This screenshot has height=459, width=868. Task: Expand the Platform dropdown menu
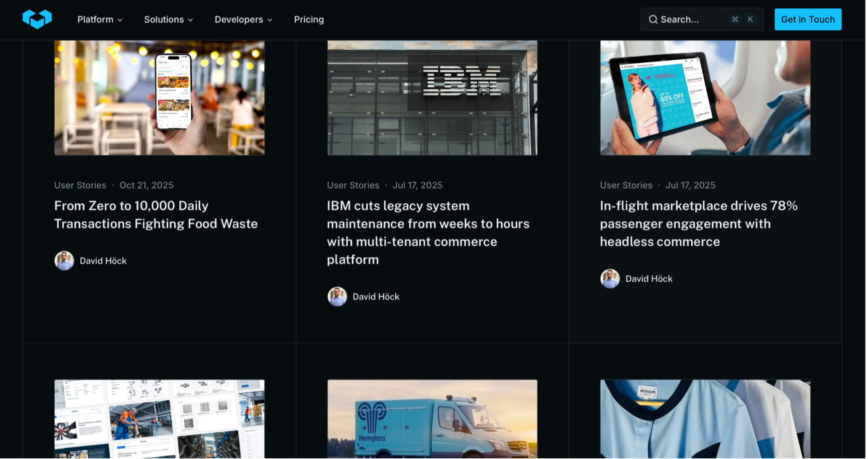[x=100, y=19]
